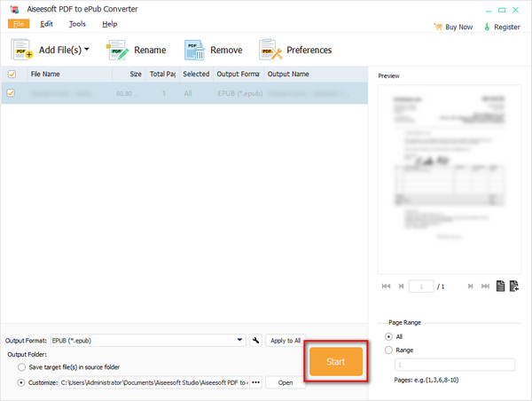Click the Output Name column header
The width and height of the screenshot is (532, 401).
click(316, 74)
